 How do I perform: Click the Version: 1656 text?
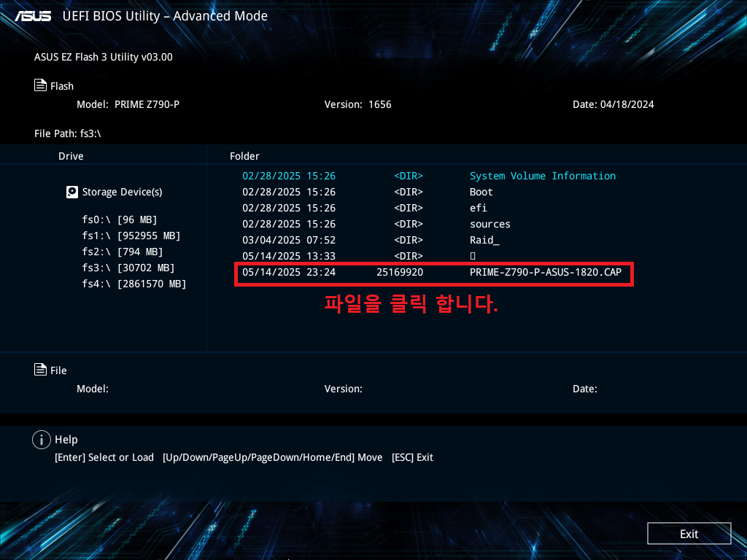click(357, 104)
